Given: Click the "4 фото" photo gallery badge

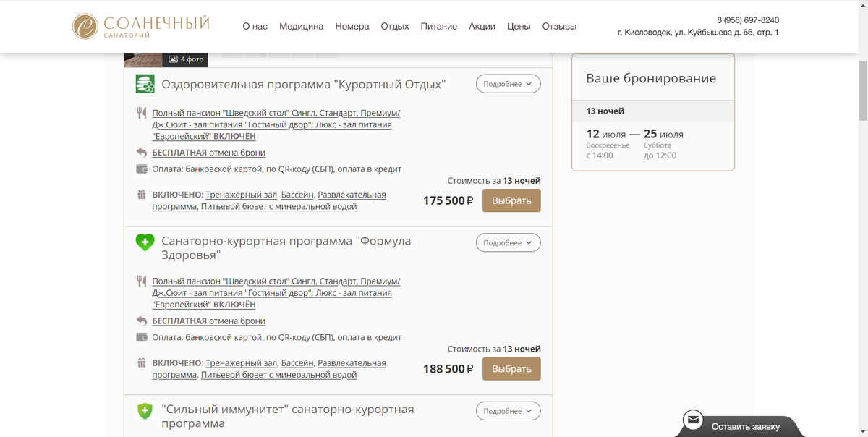Looking at the screenshot, I should (x=186, y=59).
